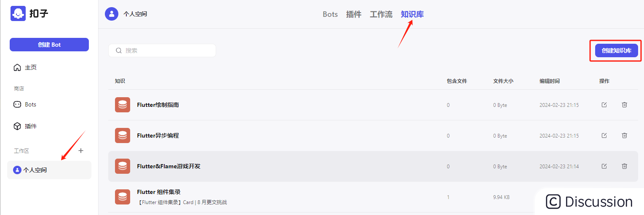Switch to the 工作流 tab
Viewport: 644px width, 215px height.
(x=381, y=14)
